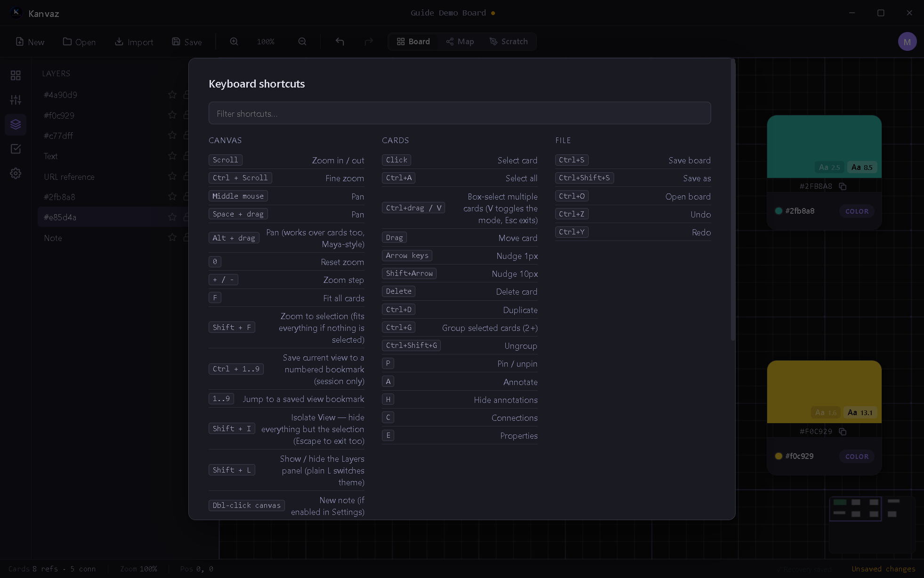The image size is (924, 578).
Task: Star the Note layer
Action: [x=172, y=238]
